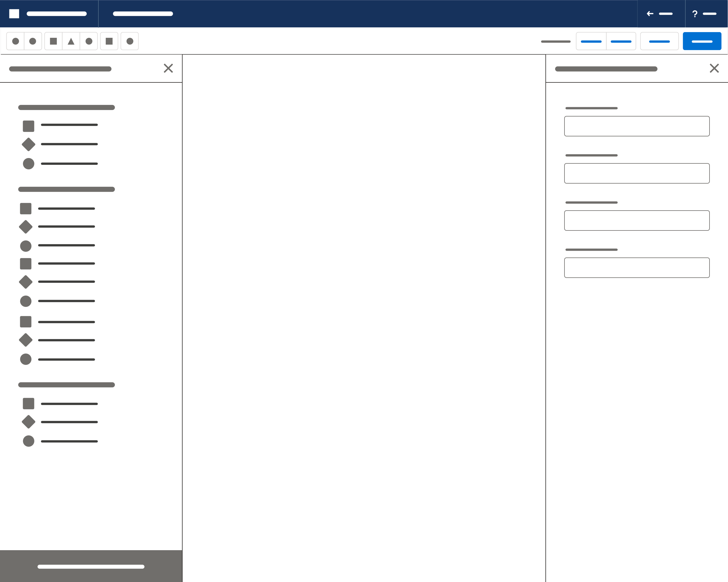
Task: Click the first input field in the right panel
Action: pyautogui.click(x=637, y=126)
